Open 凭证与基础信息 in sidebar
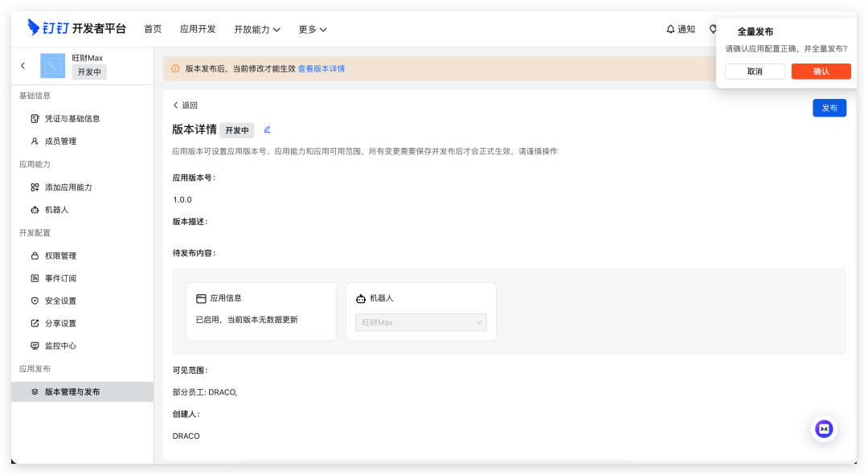 (72, 118)
